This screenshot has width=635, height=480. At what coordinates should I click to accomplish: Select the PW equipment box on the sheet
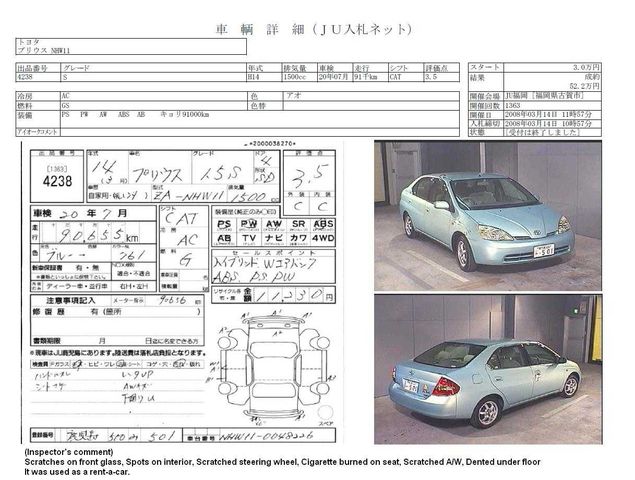pos(249,225)
